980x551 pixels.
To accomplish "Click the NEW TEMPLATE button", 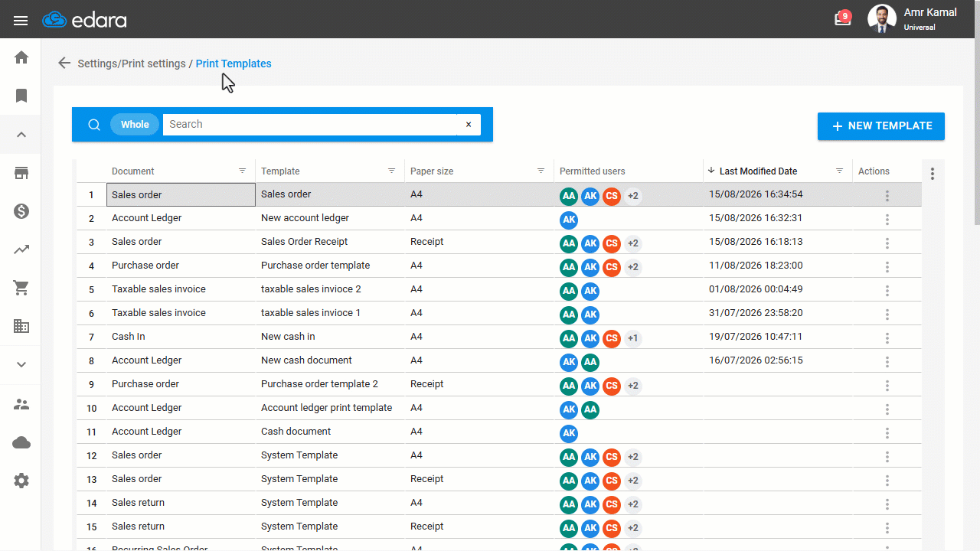I will pyautogui.click(x=881, y=126).
